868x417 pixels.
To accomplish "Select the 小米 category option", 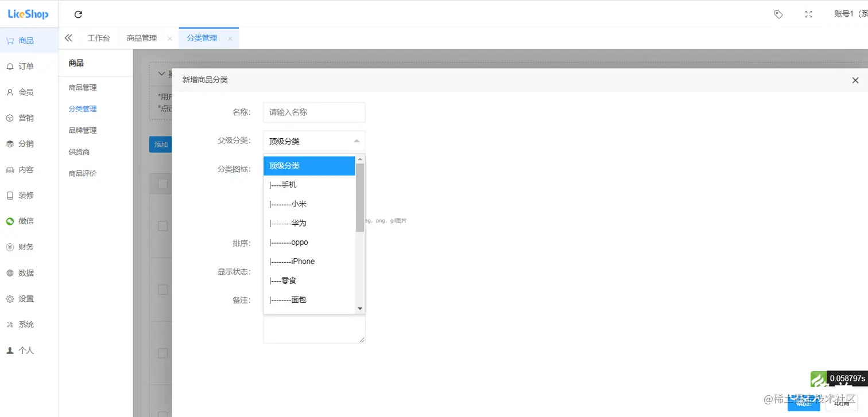I will tap(309, 204).
